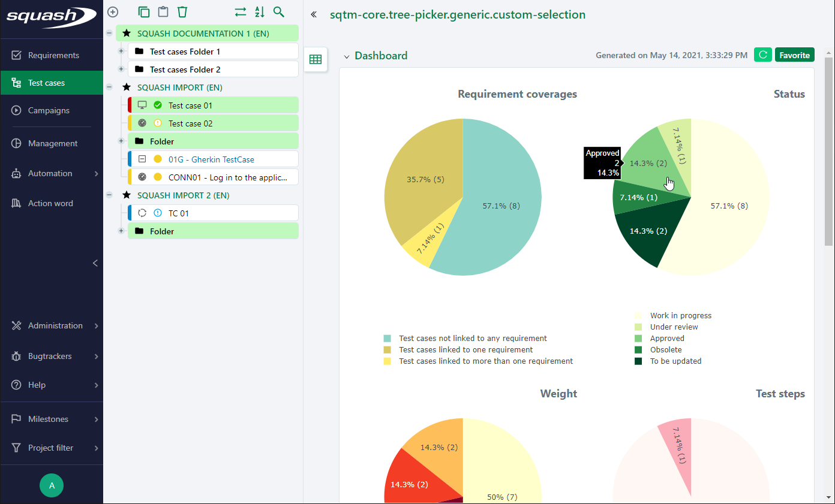Refresh the dashboard with the circular arrow icon
835x504 pixels.
[762, 54]
